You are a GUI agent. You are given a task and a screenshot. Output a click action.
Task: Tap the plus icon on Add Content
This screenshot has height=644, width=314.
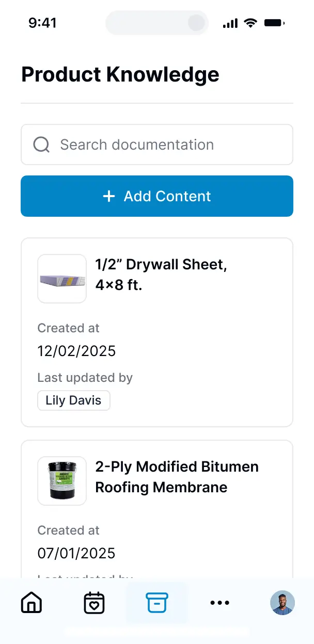[108, 196]
